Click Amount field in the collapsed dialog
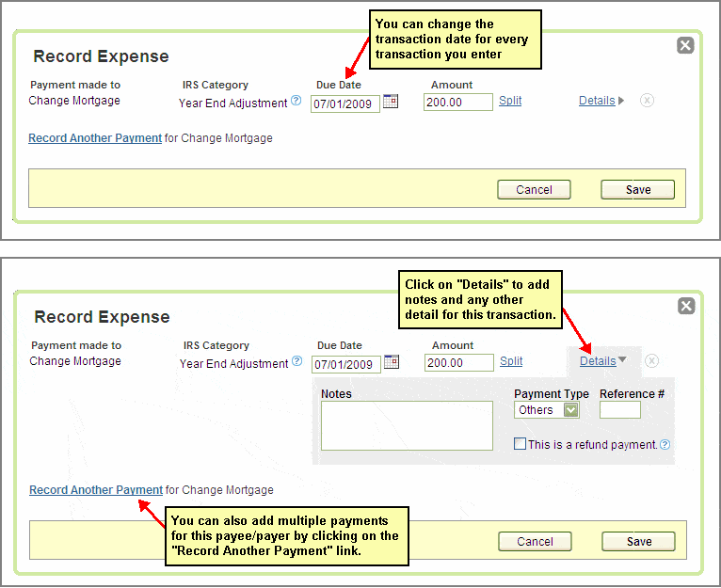 point(458,103)
